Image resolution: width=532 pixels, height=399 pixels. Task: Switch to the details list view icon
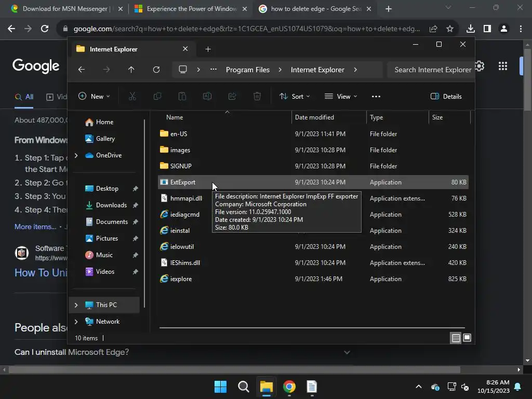click(x=456, y=338)
